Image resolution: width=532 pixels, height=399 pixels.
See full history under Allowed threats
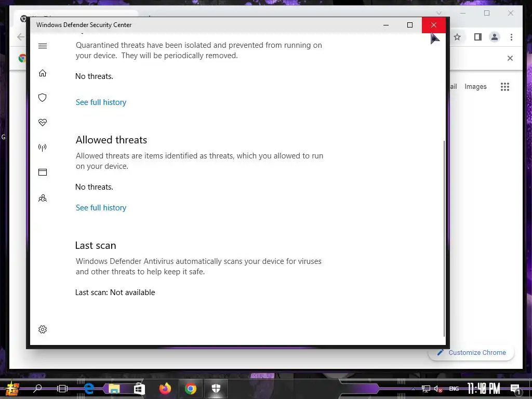101,208
